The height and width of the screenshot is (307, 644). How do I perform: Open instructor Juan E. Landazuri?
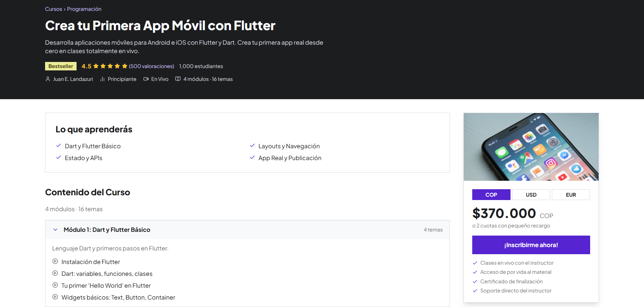pos(73,79)
